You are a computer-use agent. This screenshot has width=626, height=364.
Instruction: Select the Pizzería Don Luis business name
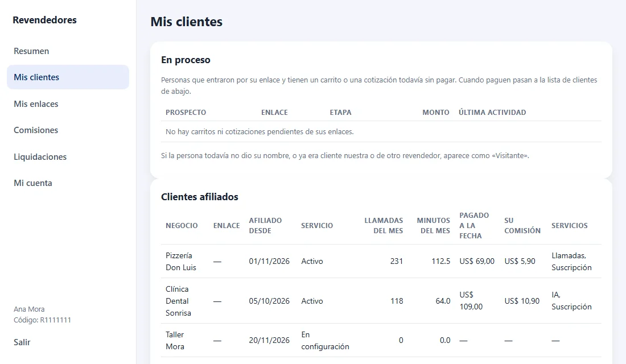tap(181, 262)
